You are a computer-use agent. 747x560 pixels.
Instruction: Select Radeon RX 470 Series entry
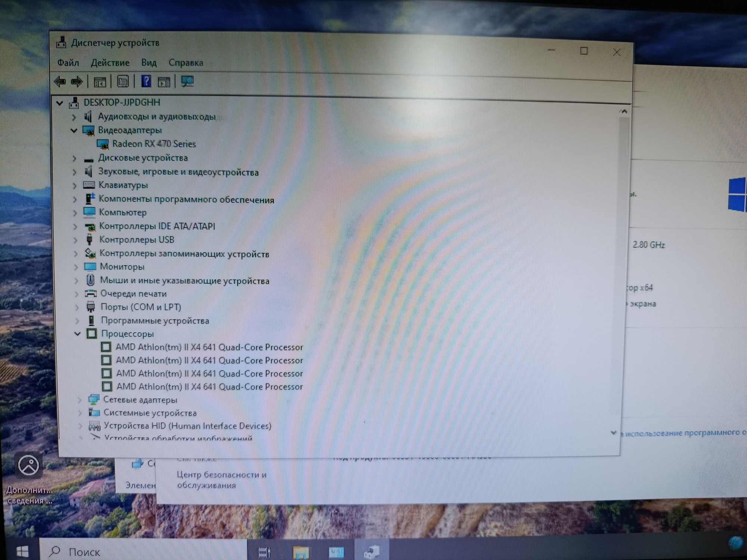pos(154,144)
